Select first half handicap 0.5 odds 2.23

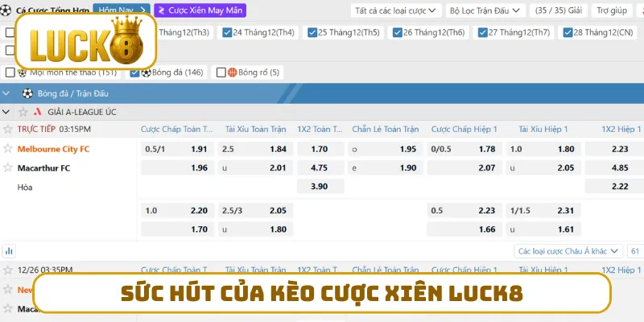coord(464,211)
